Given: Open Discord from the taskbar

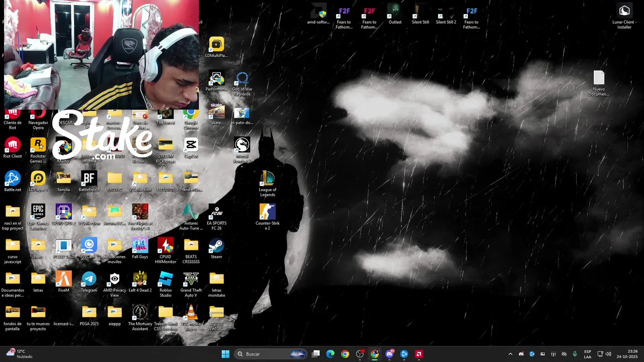Looking at the screenshot, I should [389, 354].
